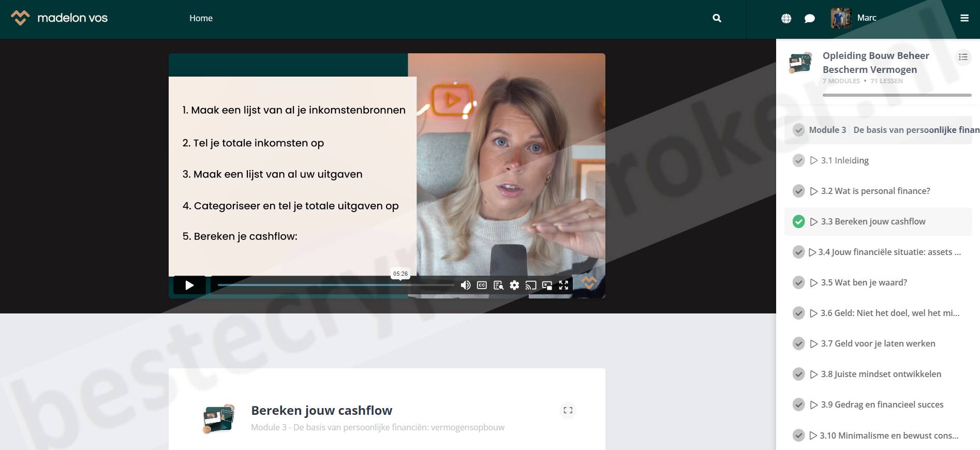Click the search magnifier icon in header

(x=717, y=18)
